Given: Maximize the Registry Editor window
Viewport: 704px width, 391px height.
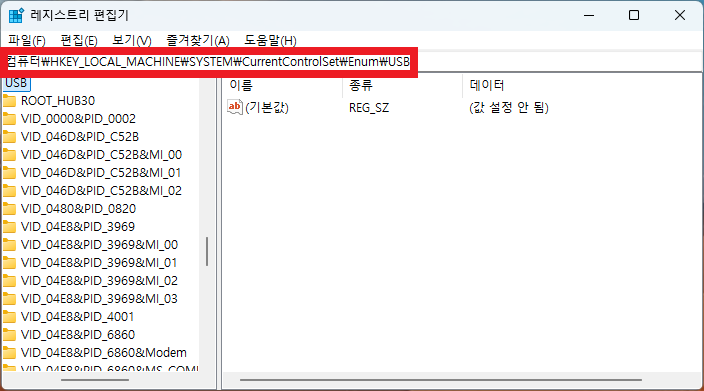Looking at the screenshot, I should coord(634,15).
